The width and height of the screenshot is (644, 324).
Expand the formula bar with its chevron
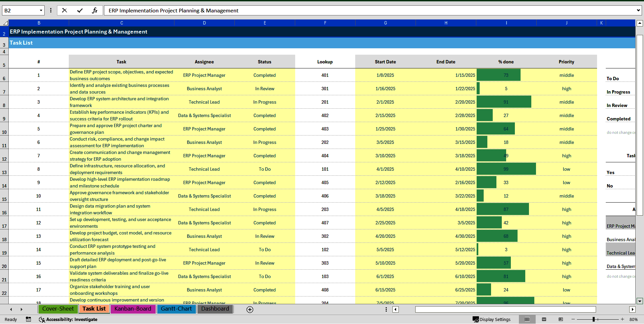click(638, 10)
